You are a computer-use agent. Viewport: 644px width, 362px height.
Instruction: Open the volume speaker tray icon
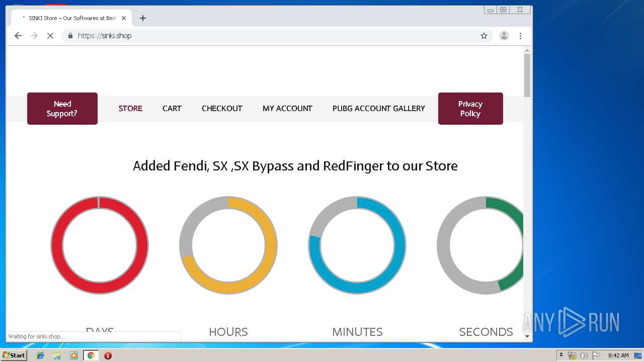point(584,355)
